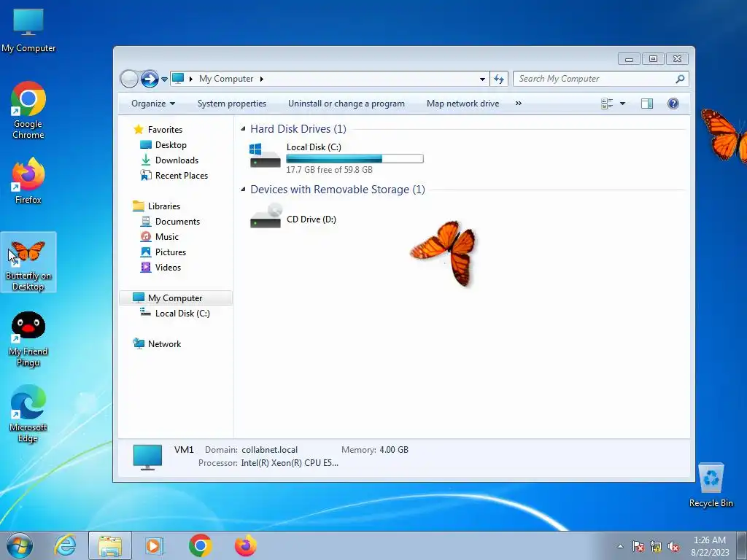
Task: Open Explorer Help question mark
Action: coord(673,104)
